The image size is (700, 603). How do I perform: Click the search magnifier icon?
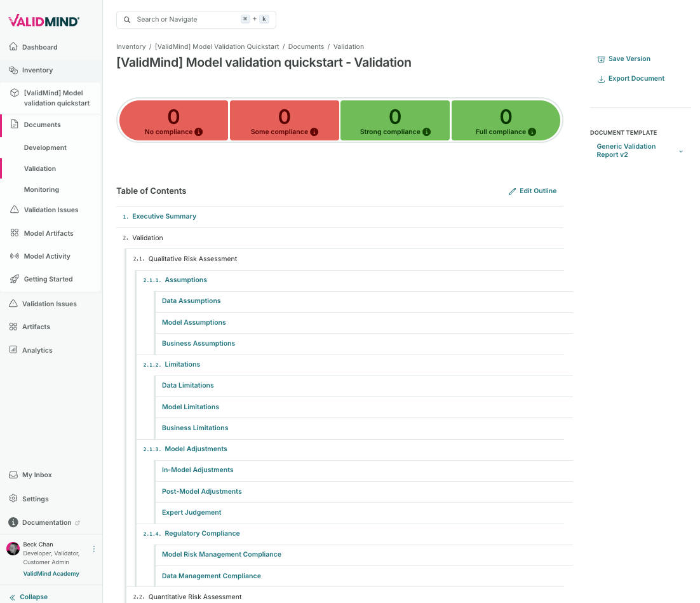[x=127, y=20]
